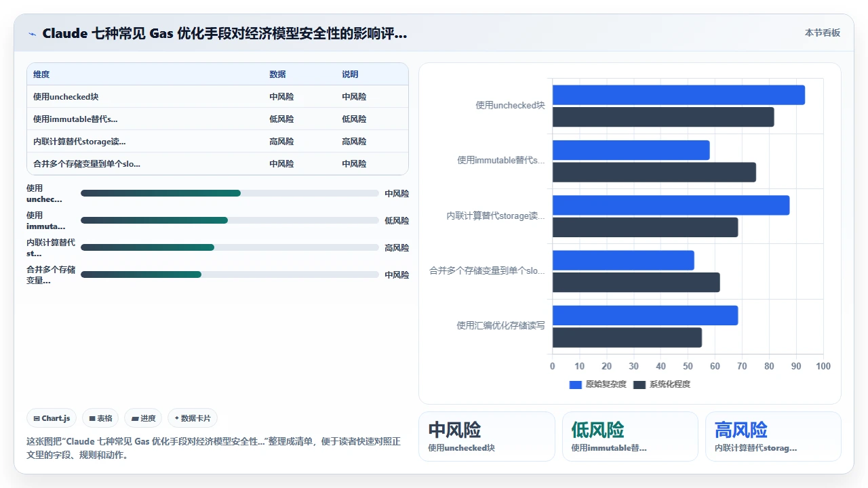Screen dimensions: 868x488
Task: Open the 高风险 data card
Action: click(x=773, y=436)
